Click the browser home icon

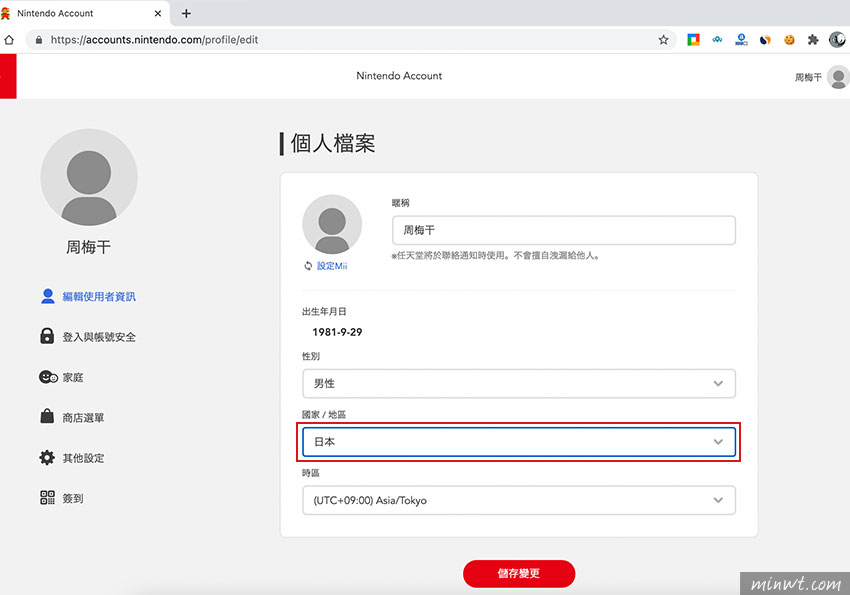(x=9, y=40)
